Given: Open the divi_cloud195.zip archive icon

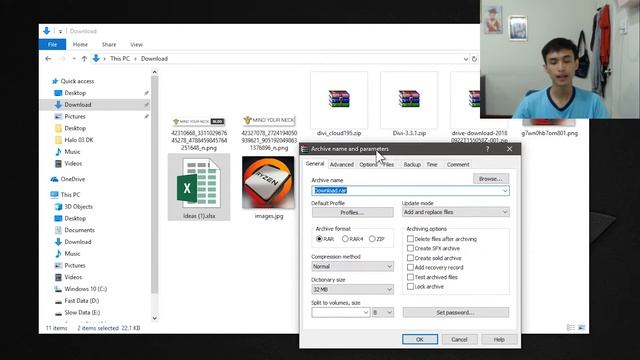Looking at the screenshot, I should pos(339,99).
